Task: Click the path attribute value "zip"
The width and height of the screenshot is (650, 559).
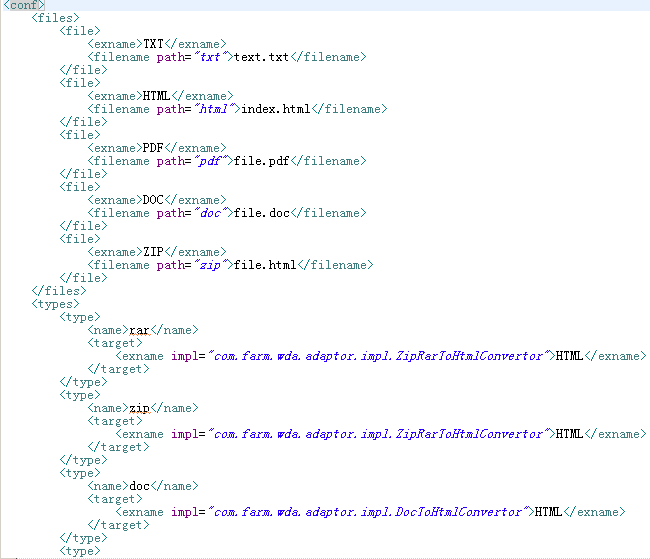Action: point(209,265)
